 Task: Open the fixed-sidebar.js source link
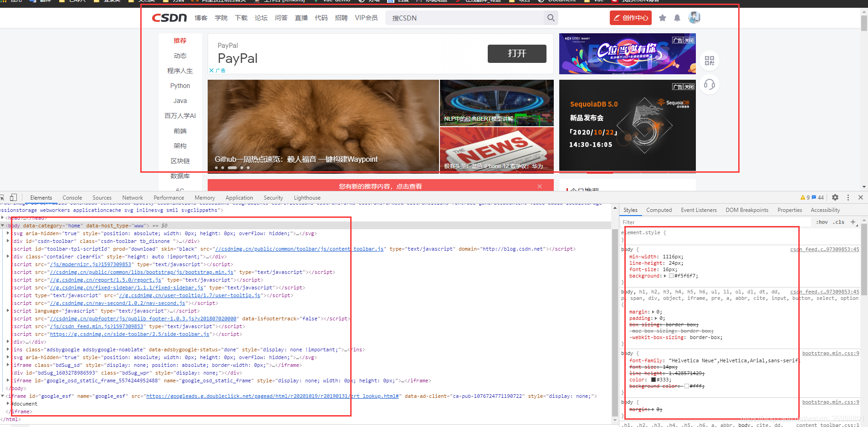pos(127,288)
